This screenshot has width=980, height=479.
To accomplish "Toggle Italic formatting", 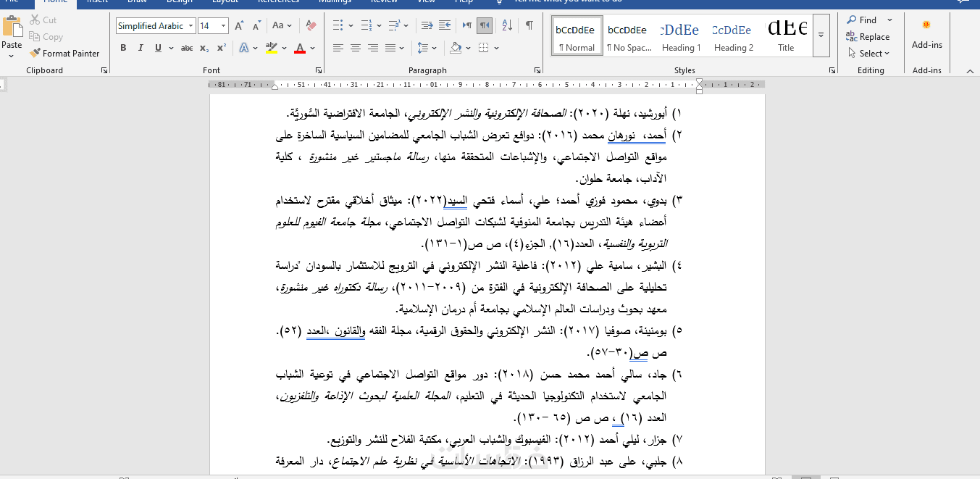I will point(141,49).
